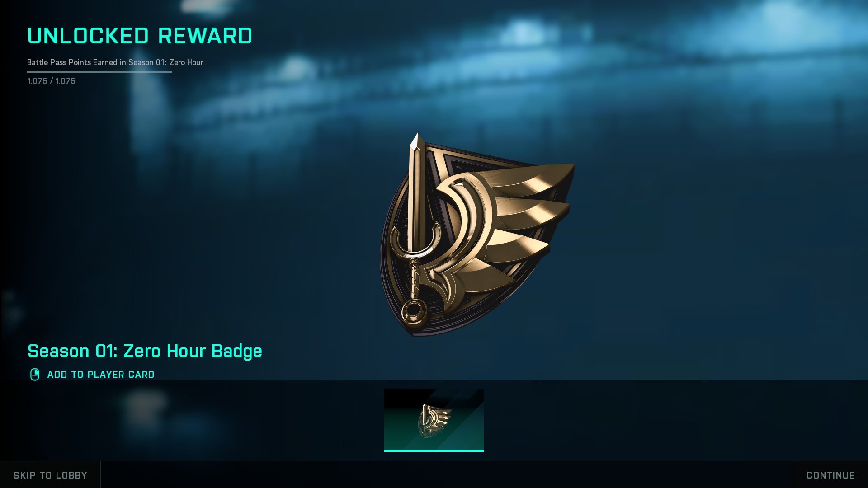This screenshot has width=868, height=488.
Task: Select the large gold winged sword badge
Action: tap(477, 235)
